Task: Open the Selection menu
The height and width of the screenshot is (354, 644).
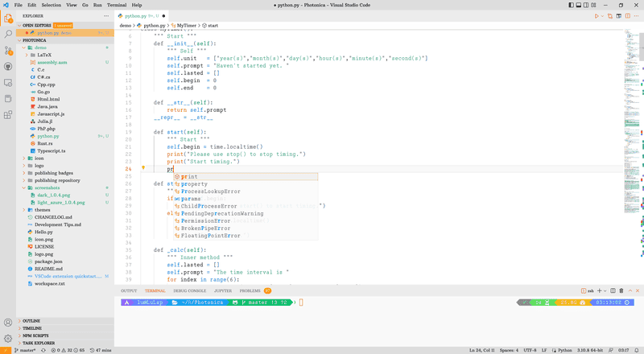Action: click(52, 5)
